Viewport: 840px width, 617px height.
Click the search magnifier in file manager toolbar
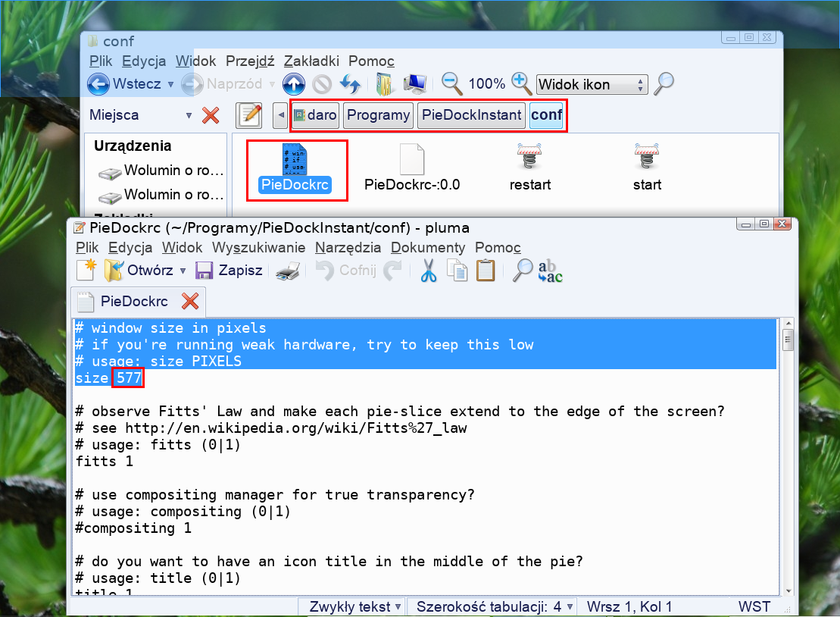click(664, 84)
